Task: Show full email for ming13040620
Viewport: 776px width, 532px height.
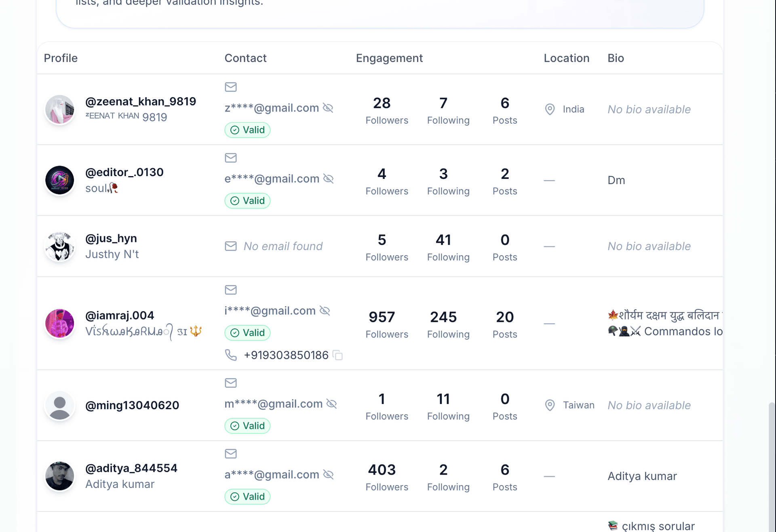Action: (331, 404)
